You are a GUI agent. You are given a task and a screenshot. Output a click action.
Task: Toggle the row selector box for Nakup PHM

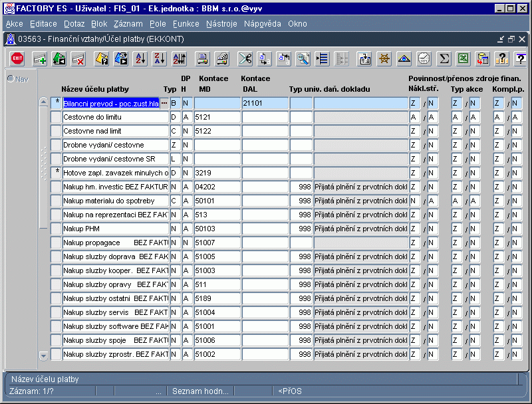(57, 229)
